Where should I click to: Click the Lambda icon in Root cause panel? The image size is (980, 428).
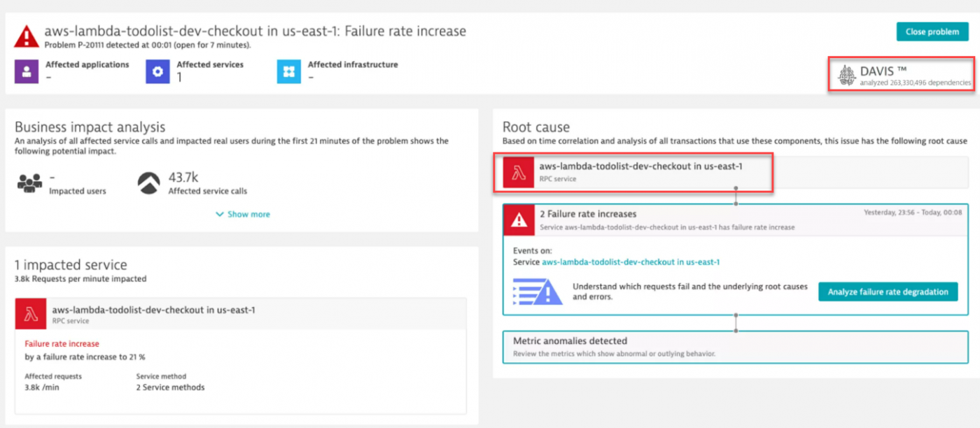click(519, 173)
